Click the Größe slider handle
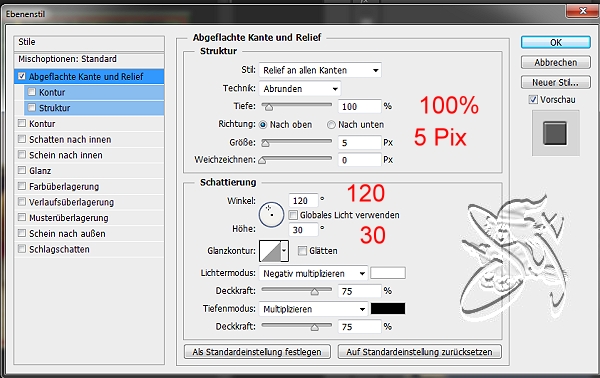Viewport: 600px width, 378px height. pos(265,143)
